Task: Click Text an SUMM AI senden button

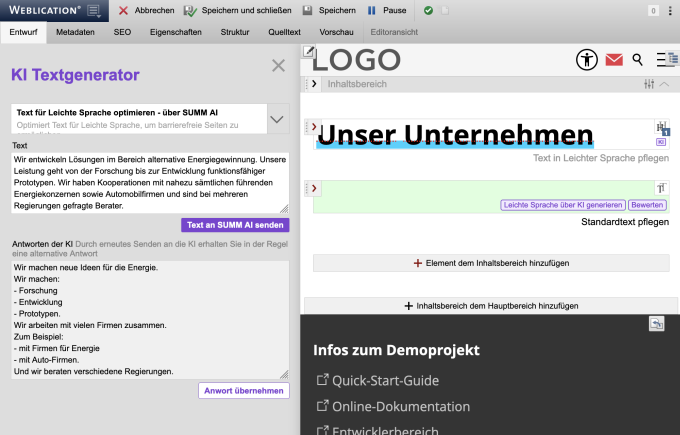Action: pyautogui.click(x=235, y=225)
